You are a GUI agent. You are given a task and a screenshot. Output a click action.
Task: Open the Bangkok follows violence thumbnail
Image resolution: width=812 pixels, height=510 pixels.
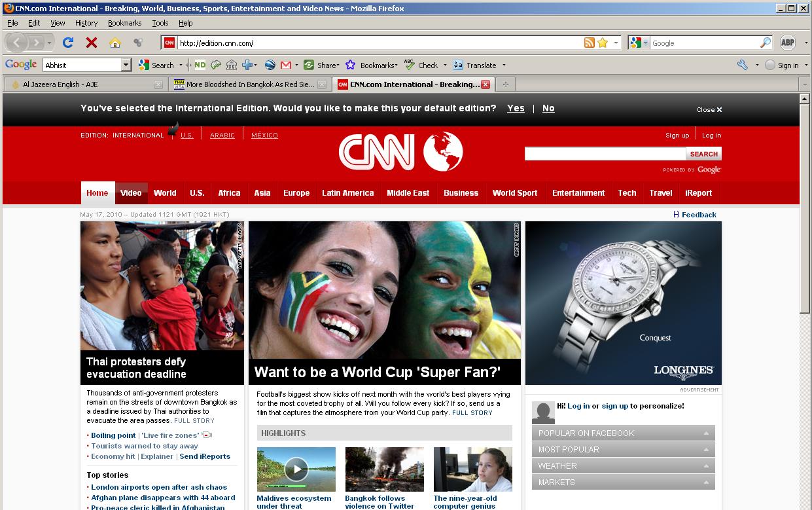point(385,469)
